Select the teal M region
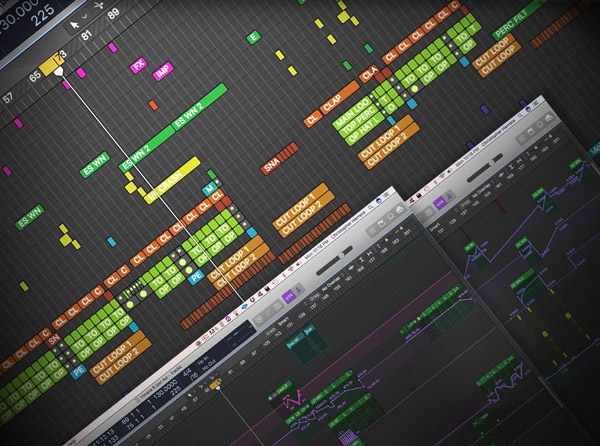 [x=209, y=189]
